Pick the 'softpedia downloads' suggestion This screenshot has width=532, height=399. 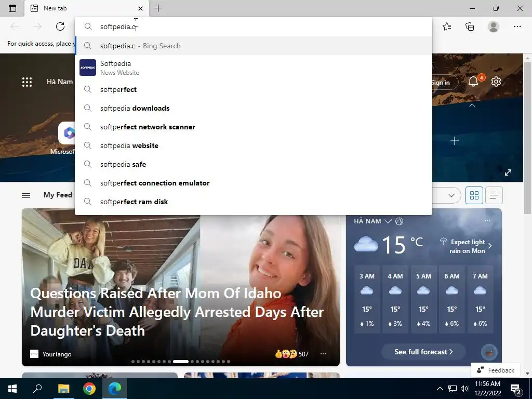point(254,108)
